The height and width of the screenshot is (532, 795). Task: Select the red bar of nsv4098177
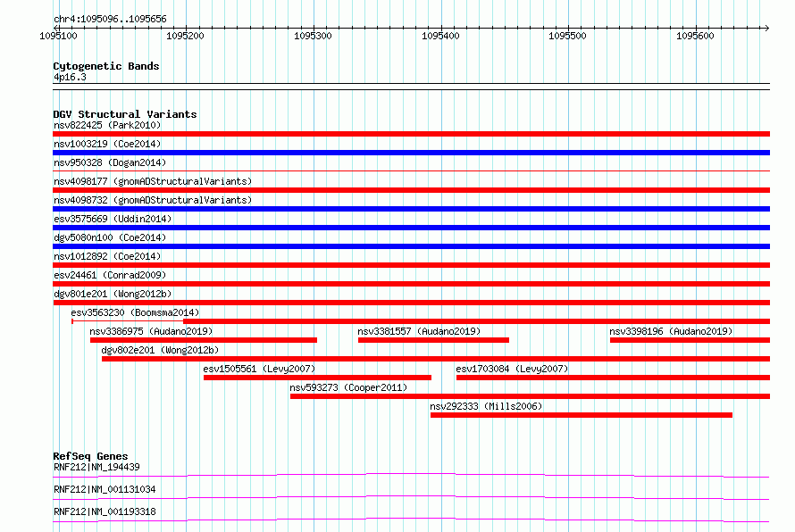click(411, 190)
